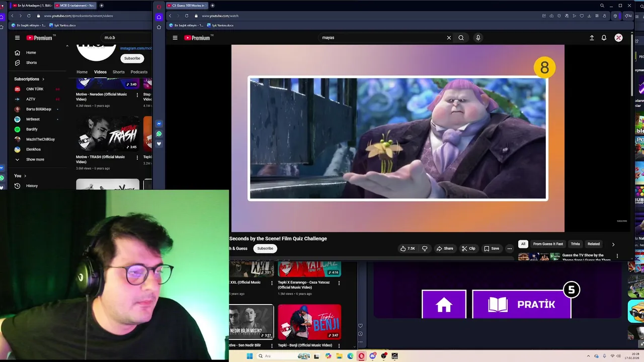Open the hamburger menu in the watch page window
Screen dimensions: 644x362
175,38
